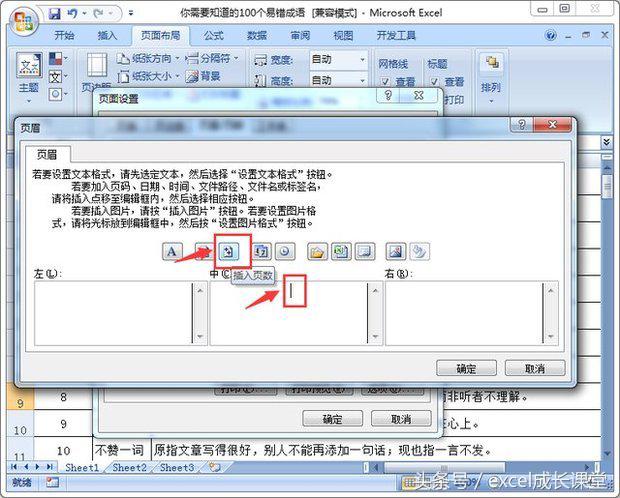The width and height of the screenshot is (620, 498).
Task: Switch to the 视图 ribbon tab
Action: pyautogui.click(x=343, y=36)
